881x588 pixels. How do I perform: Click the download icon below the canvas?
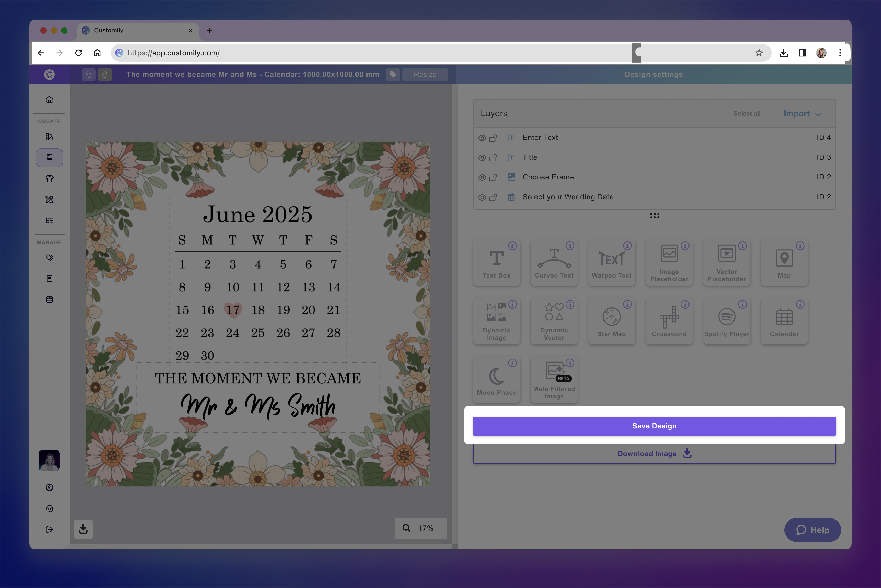point(83,529)
